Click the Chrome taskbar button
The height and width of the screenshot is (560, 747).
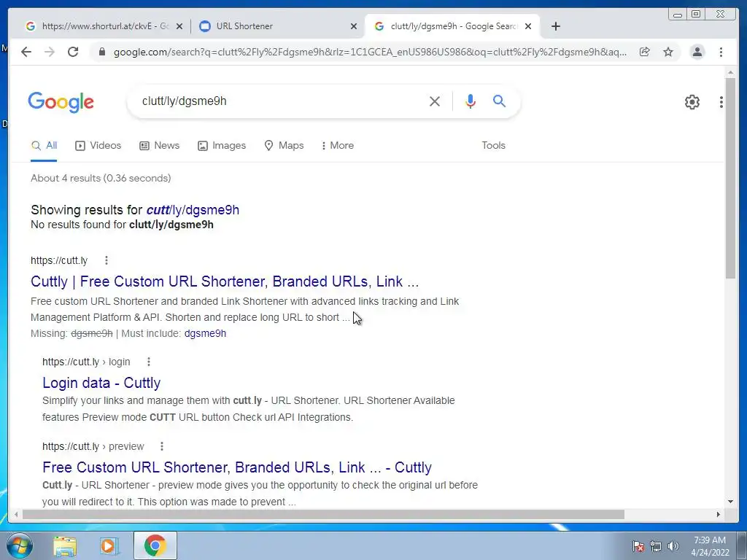click(x=155, y=545)
